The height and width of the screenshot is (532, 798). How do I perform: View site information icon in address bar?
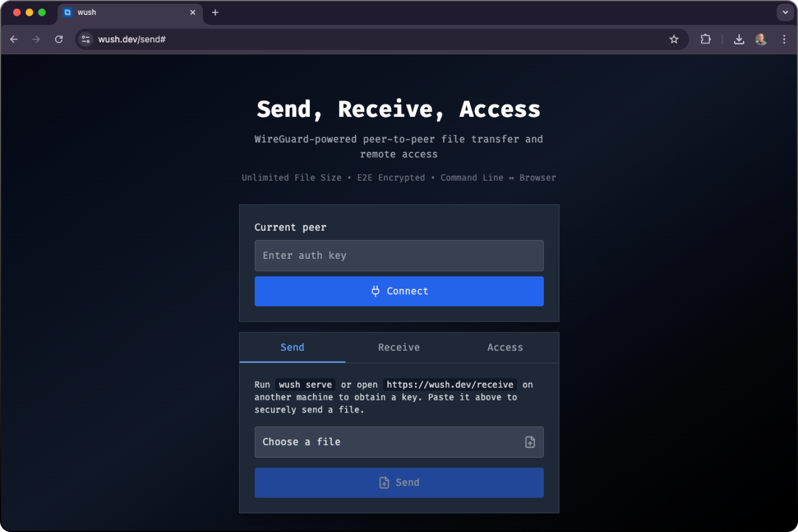(85, 39)
